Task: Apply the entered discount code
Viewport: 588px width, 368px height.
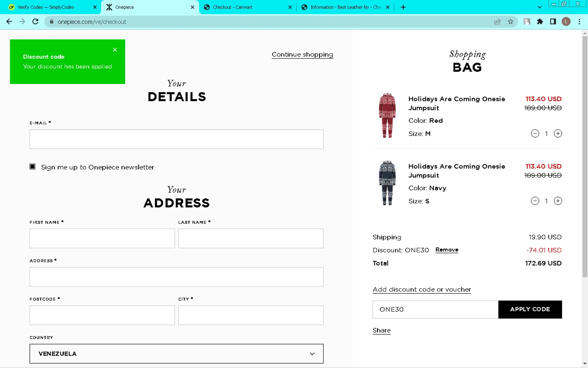Action: click(530, 310)
